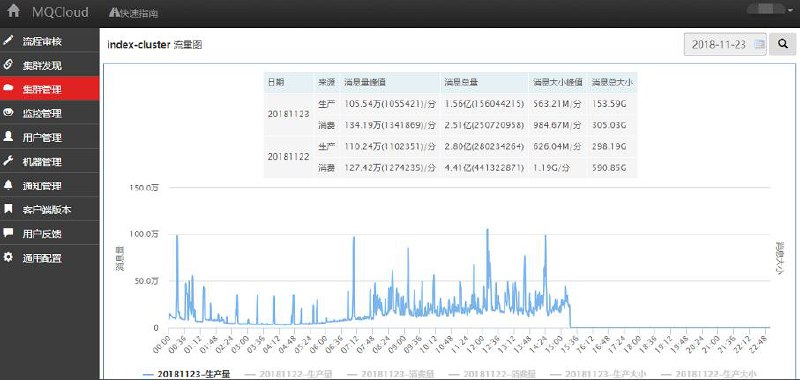Toggle the 20181123-生产量 legend series

(186, 374)
